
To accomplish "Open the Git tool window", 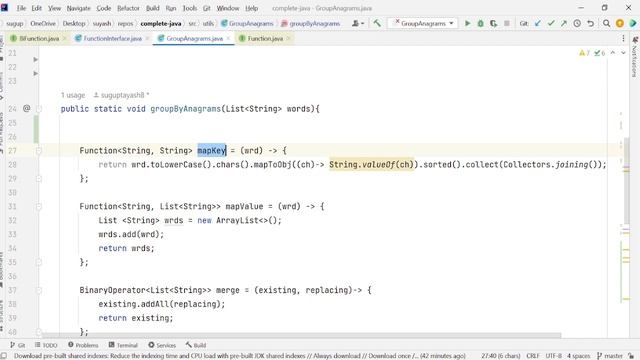I will coord(18,345).
